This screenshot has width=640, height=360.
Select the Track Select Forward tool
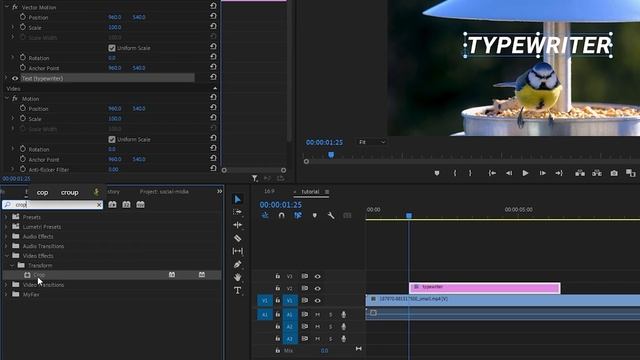click(x=238, y=212)
